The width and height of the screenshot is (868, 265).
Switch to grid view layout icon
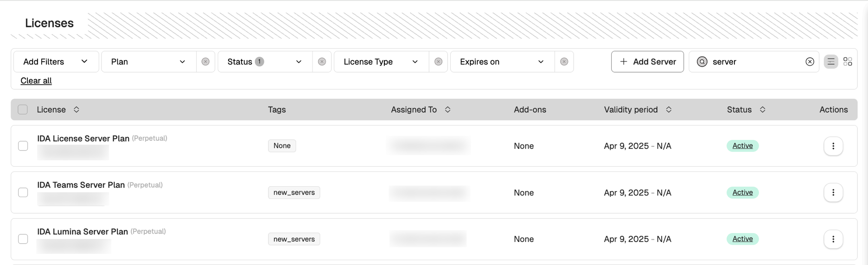click(x=848, y=62)
